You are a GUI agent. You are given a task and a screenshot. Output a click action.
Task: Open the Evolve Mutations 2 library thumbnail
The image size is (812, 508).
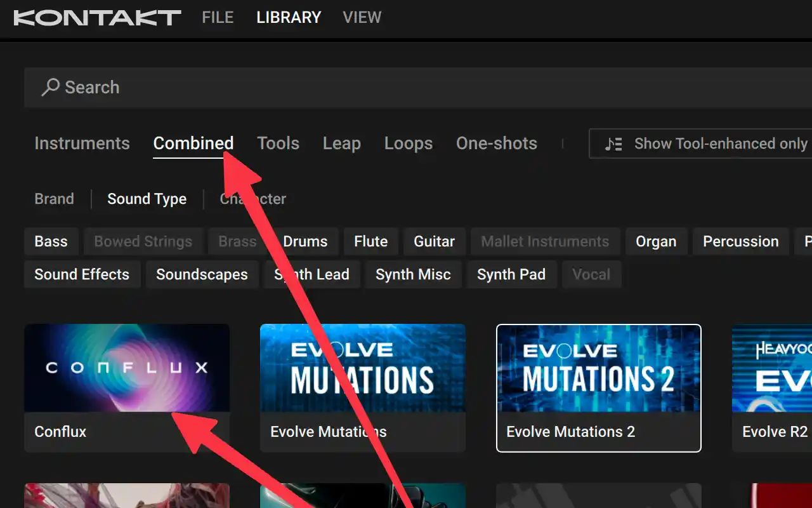599,368
